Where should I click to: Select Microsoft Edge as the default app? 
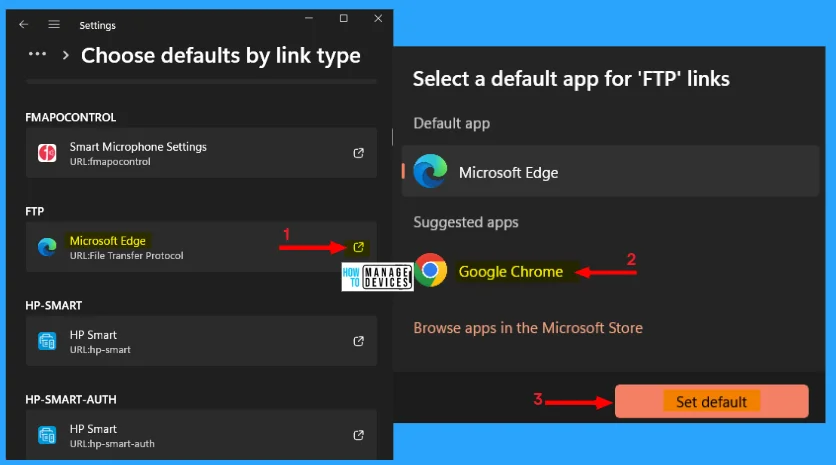click(610, 172)
